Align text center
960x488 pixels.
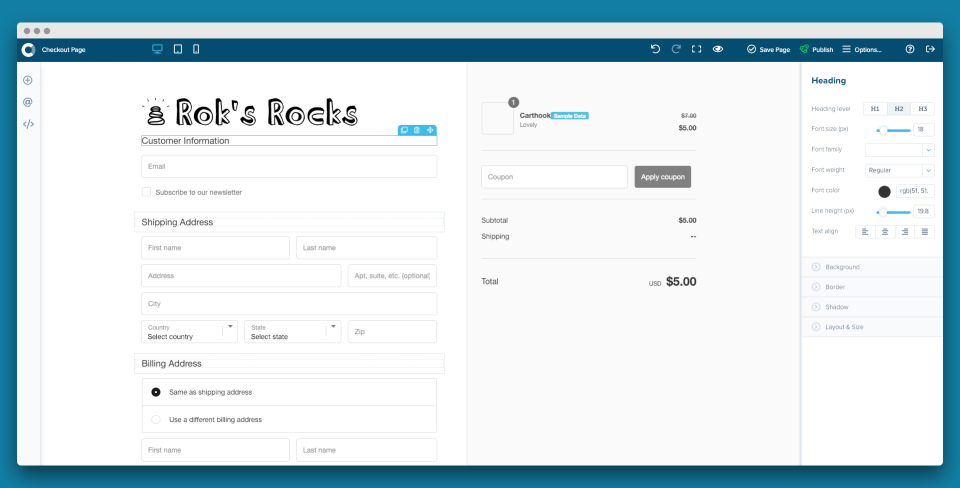coord(885,232)
